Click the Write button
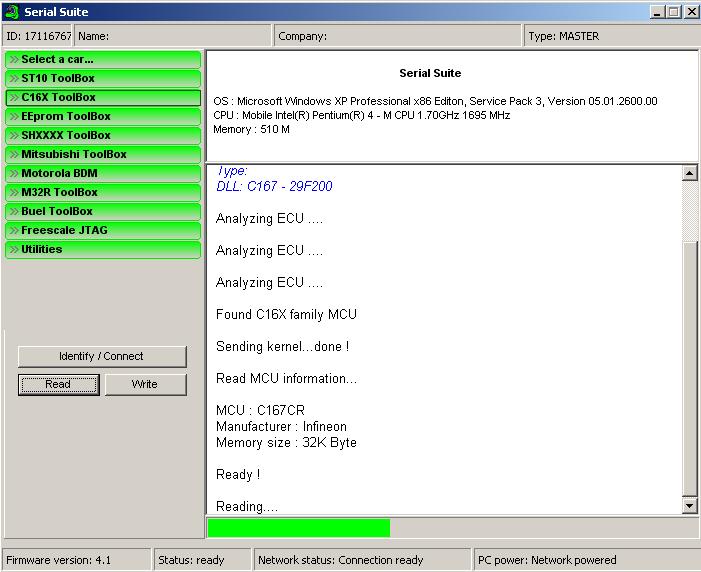701x572 pixels. [x=145, y=384]
